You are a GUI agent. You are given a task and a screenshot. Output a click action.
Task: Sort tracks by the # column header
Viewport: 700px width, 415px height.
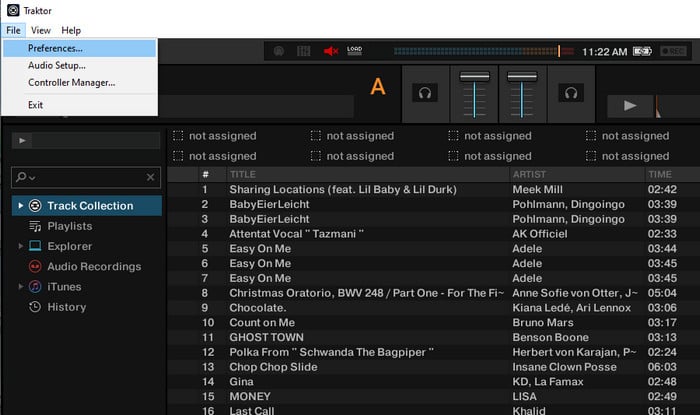205,174
